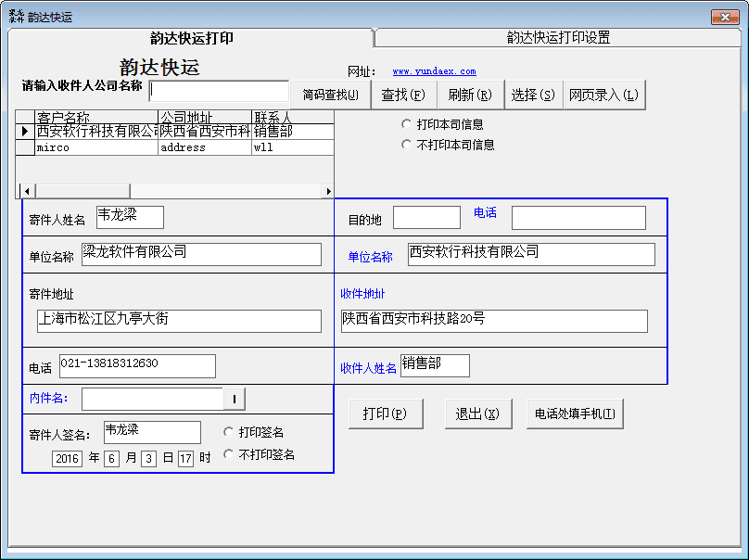The height and width of the screenshot is (560, 749).
Task: Click the row selector for mirco row
Action: click(25, 147)
